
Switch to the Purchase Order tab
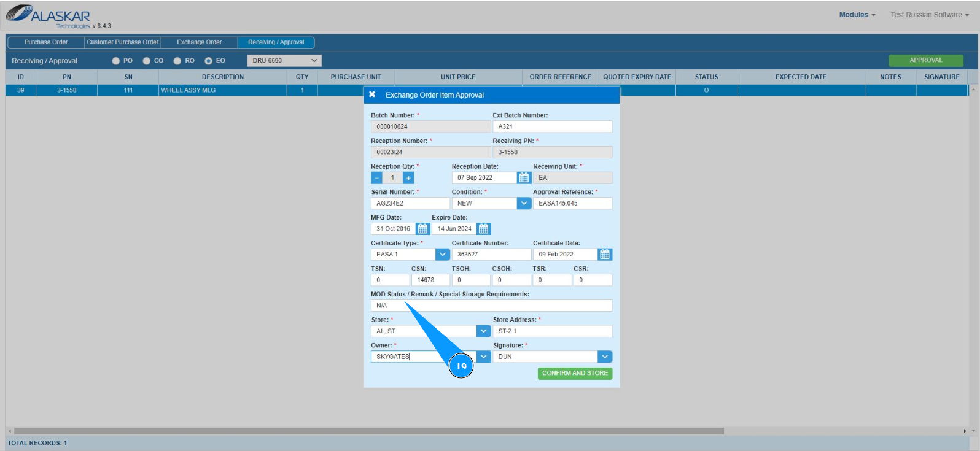[46, 42]
